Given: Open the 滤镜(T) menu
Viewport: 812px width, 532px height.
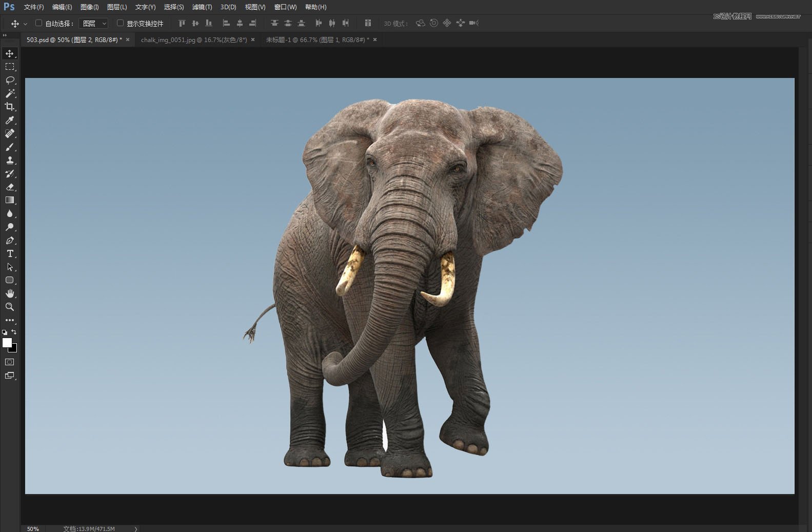Looking at the screenshot, I should (202, 7).
